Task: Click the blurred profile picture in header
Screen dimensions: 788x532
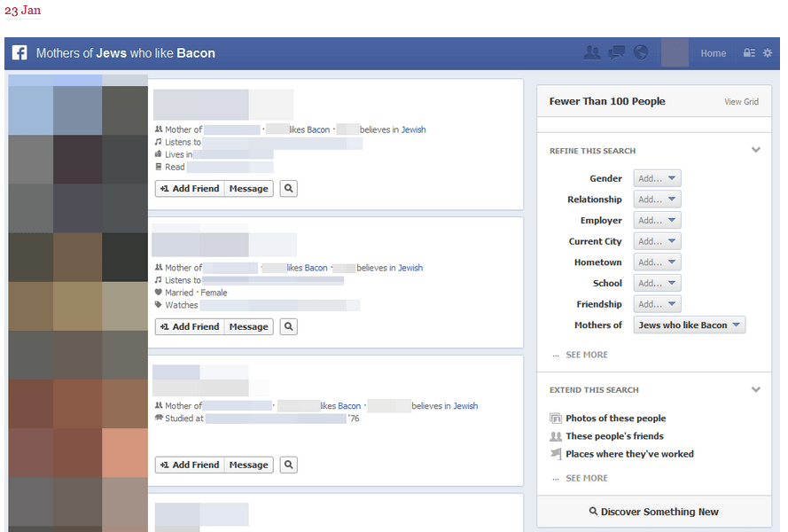Action: (675, 53)
